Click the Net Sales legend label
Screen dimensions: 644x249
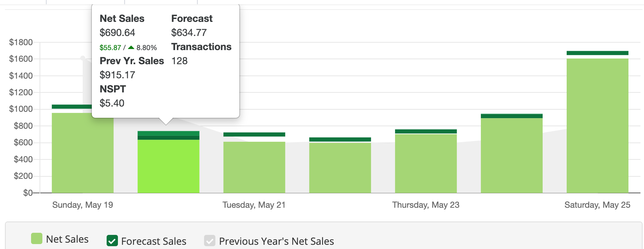pyautogui.click(x=67, y=239)
